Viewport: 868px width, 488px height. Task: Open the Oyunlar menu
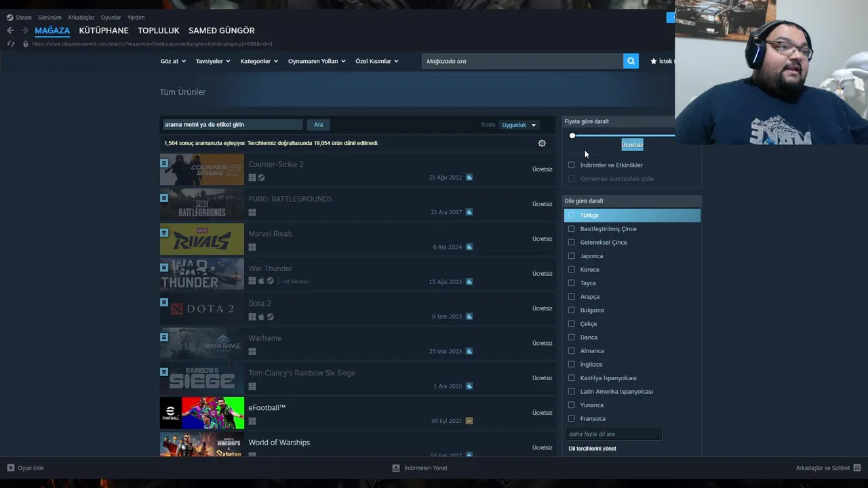pyautogui.click(x=111, y=18)
